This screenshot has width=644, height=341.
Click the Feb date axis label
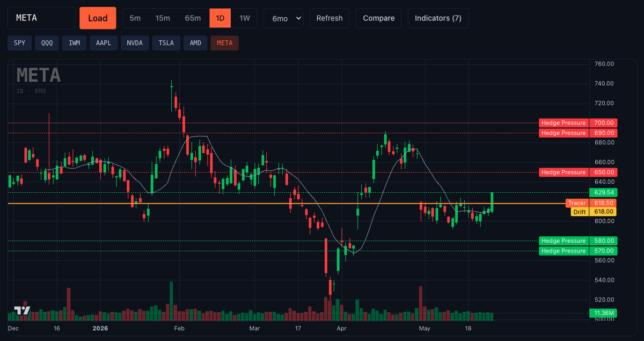179,328
